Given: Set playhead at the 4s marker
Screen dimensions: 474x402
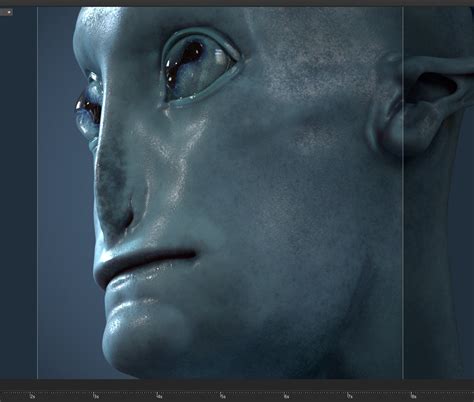Looking at the screenshot, I should tap(159, 396).
